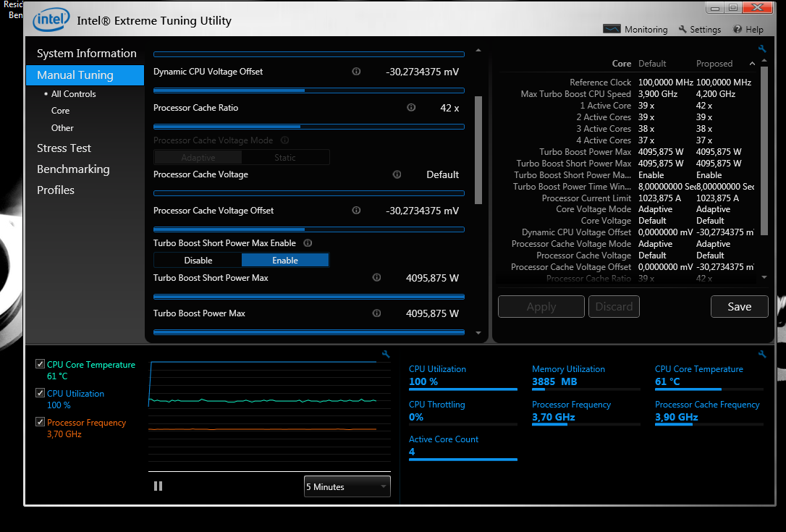Click info icon for Turbo Boost Short Power Max

(x=376, y=277)
